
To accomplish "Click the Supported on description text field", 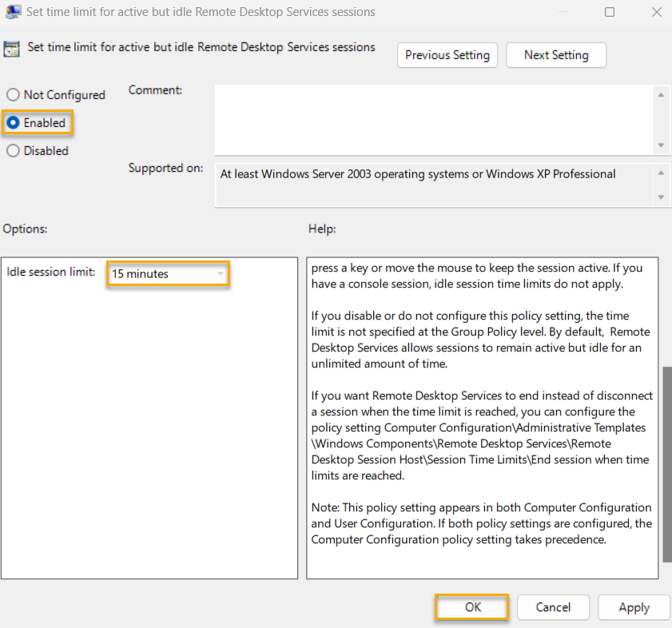I will pos(431,184).
